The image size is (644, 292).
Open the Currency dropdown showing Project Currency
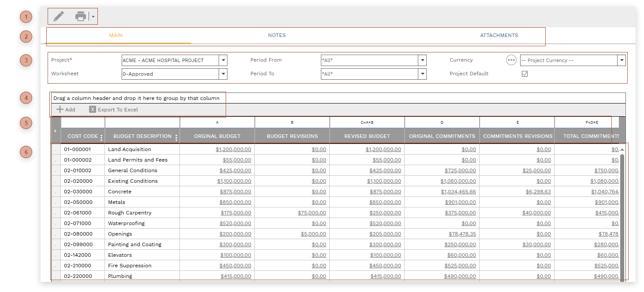[x=621, y=60]
